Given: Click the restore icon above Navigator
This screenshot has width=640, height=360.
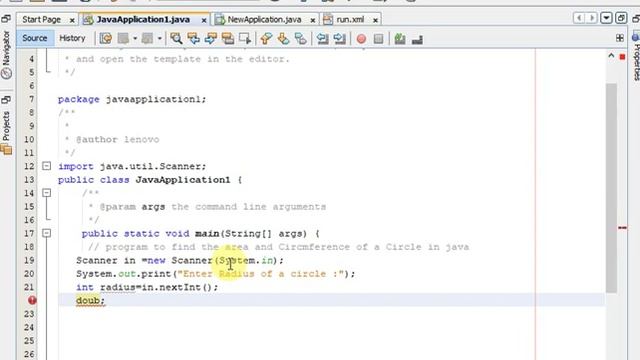Looking at the screenshot, I should tap(6, 18).
